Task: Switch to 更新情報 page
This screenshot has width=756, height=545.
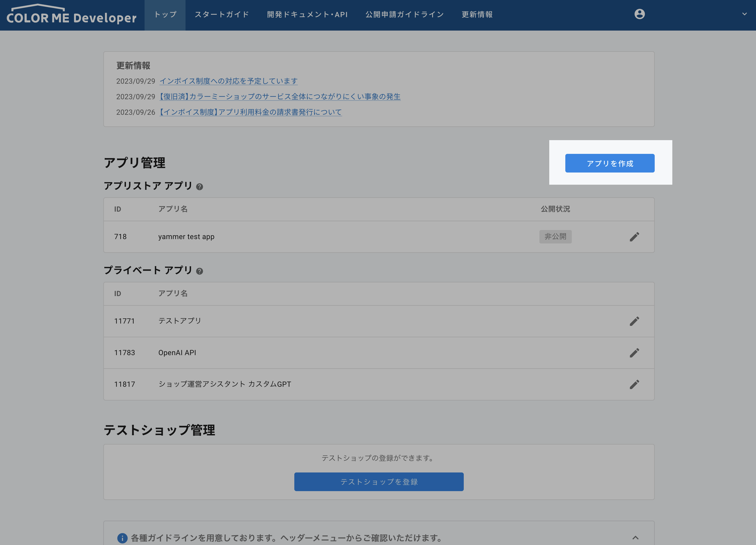Action: pyautogui.click(x=477, y=14)
